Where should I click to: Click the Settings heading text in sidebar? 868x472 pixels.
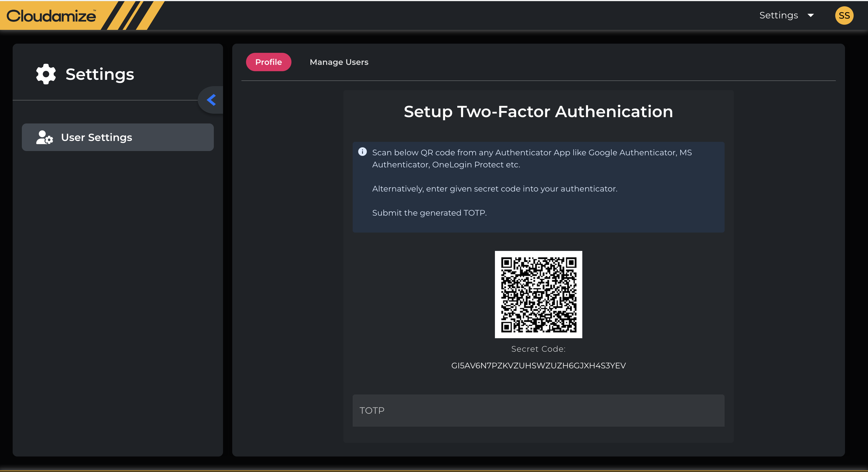point(100,74)
